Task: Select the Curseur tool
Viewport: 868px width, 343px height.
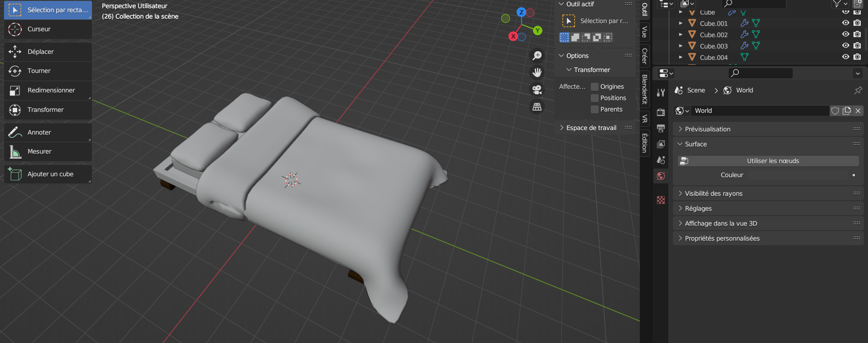Action: 48,29
